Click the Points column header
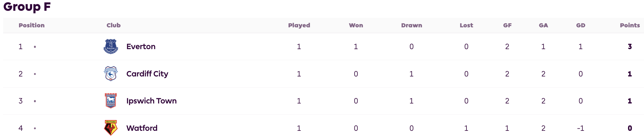Image resolution: width=644 pixels, height=140 pixels. coord(630,25)
